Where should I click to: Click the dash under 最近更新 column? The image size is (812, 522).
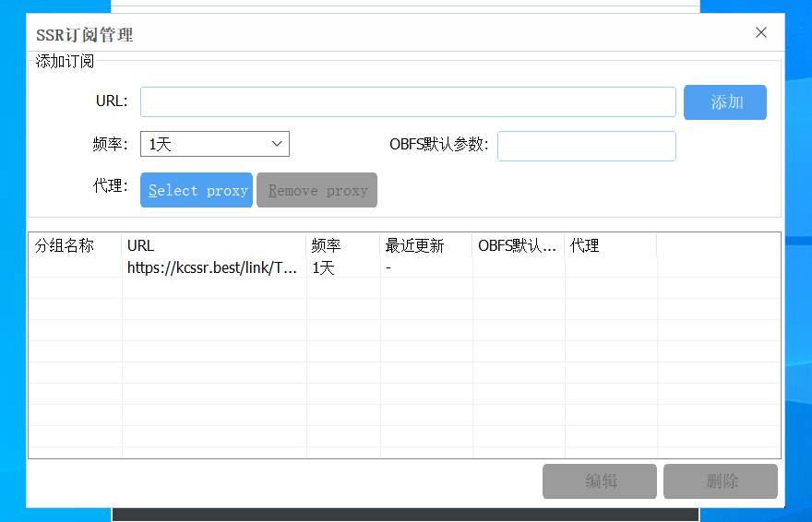(x=389, y=267)
